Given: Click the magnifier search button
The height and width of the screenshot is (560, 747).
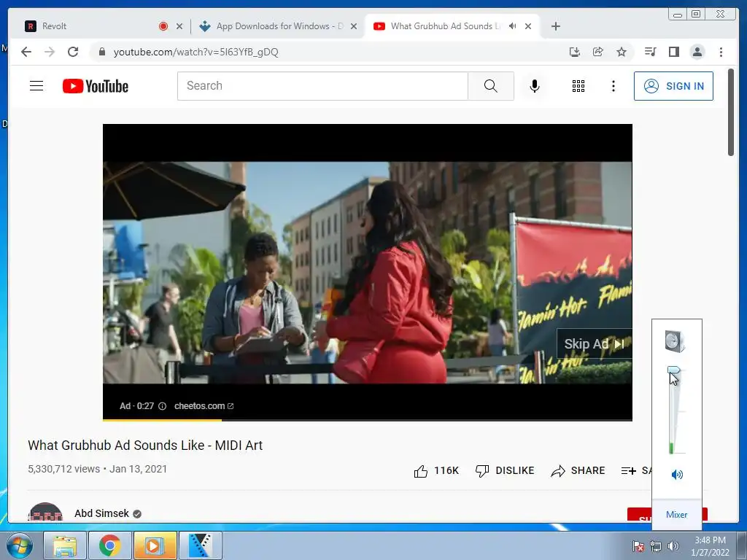Looking at the screenshot, I should (491, 86).
